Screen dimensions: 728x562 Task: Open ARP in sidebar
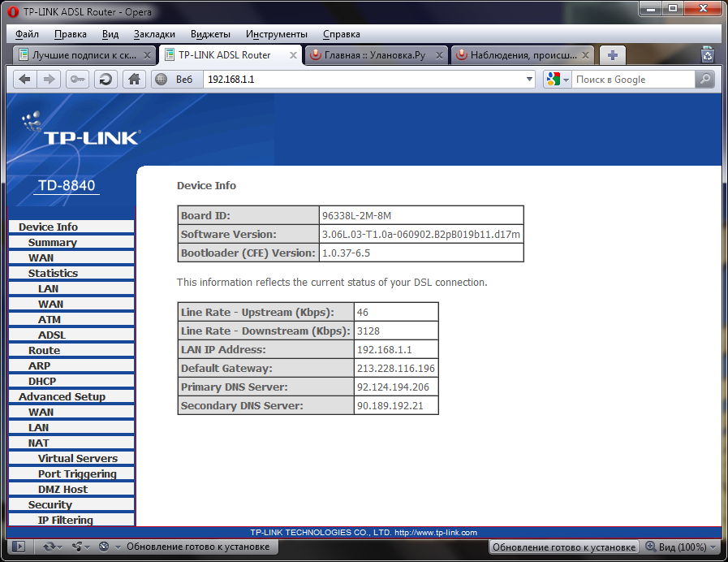pos(71,365)
